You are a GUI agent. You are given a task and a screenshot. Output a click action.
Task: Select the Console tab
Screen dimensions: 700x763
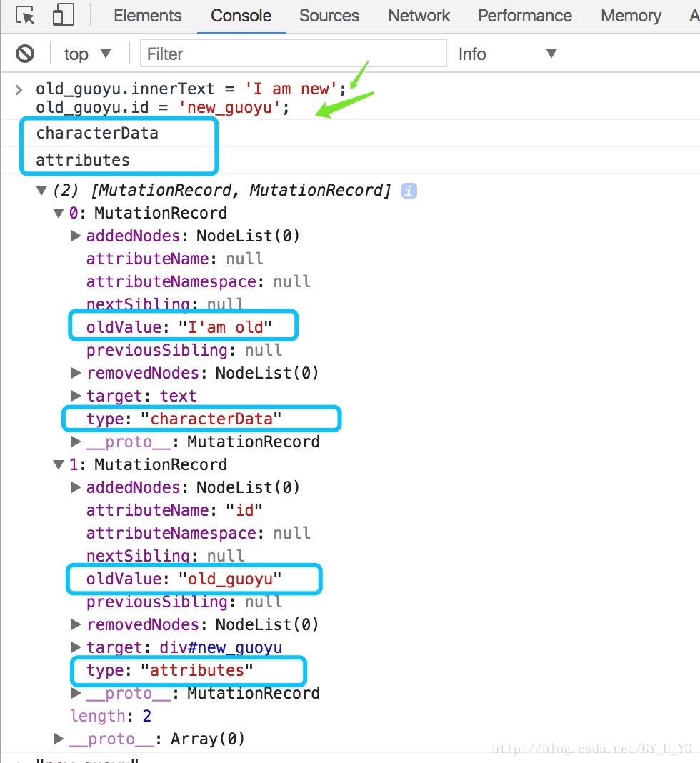pyautogui.click(x=241, y=16)
